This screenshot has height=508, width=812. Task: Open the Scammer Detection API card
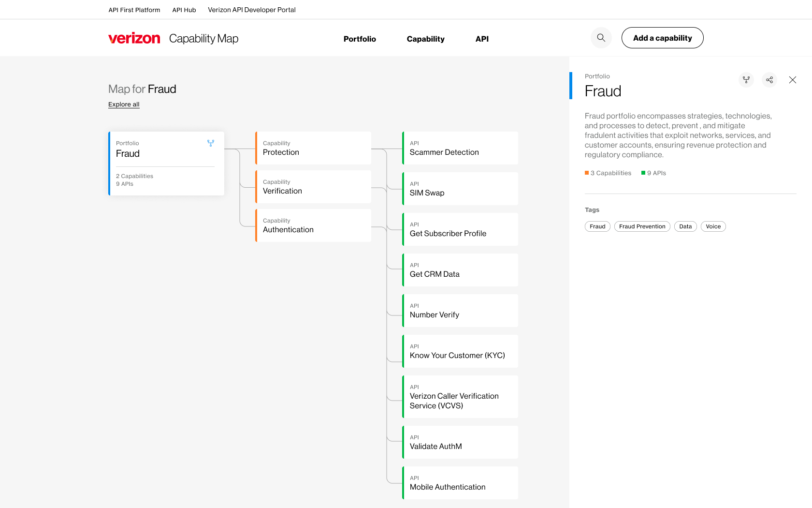point(460,148)
